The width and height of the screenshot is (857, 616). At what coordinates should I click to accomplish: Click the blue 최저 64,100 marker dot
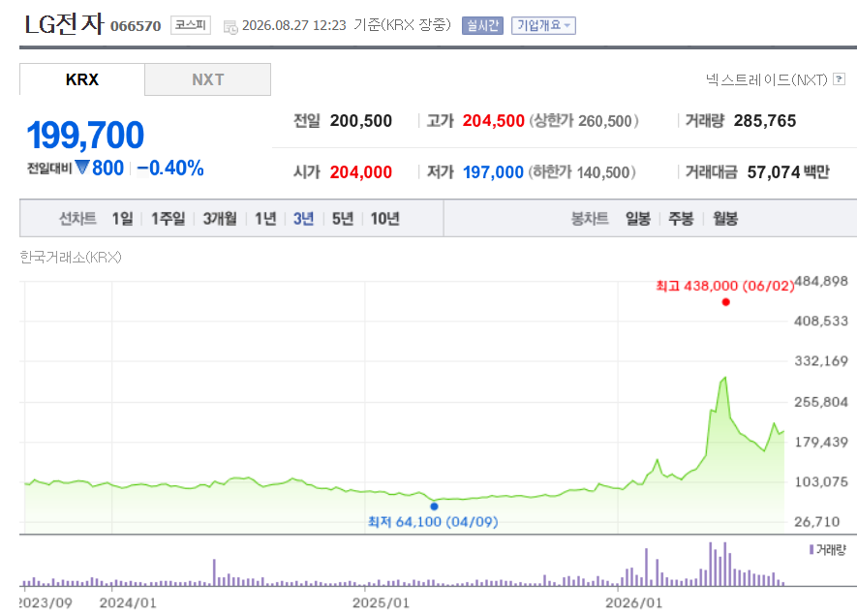point(434,507)
